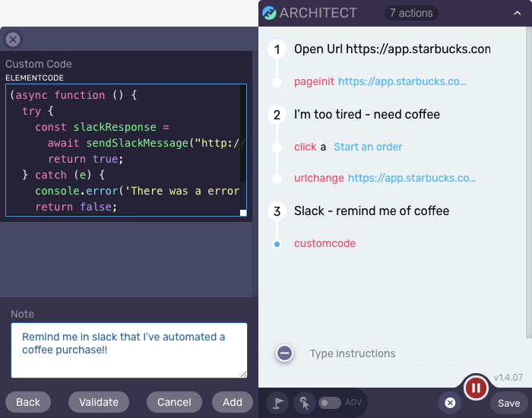This screenshot has height=418, width=532.
Task: Click the version label v1.4.07
Action: (508, 377)
